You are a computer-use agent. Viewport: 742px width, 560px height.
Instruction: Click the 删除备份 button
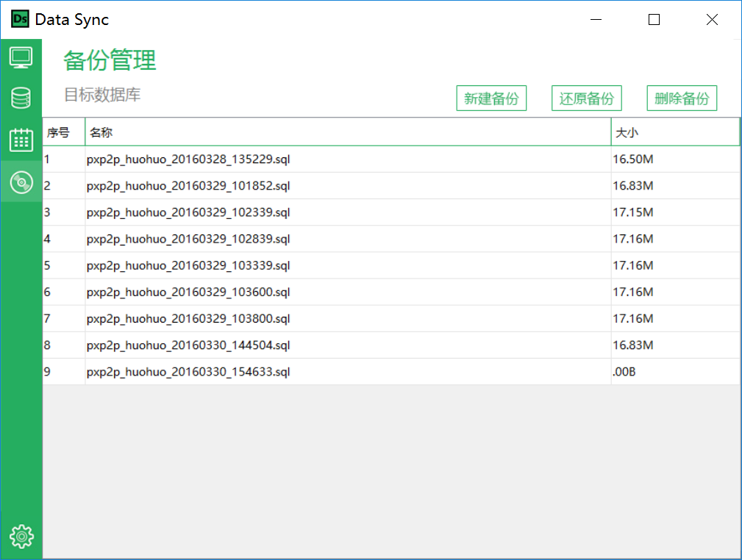681,98
